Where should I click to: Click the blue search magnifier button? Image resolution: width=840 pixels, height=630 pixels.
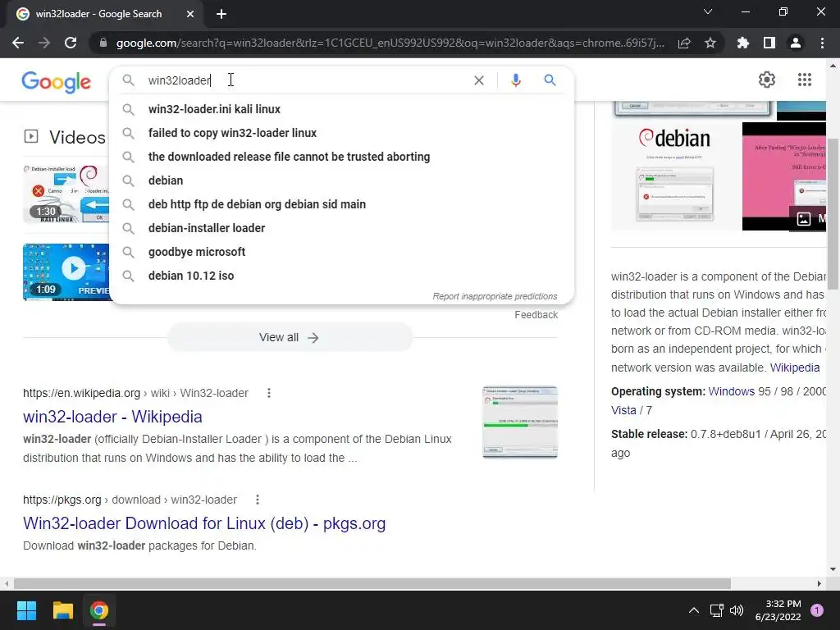click(x=550, y=80)
